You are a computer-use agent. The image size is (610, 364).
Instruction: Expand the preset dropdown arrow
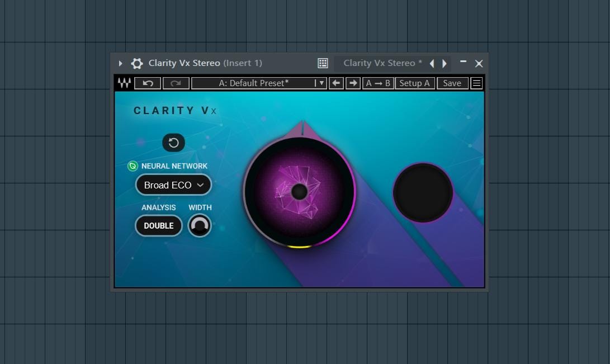(321, 83)
